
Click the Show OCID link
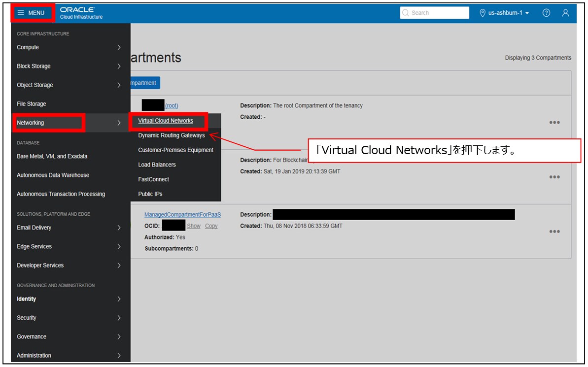pyautogui.click(x=194, y=226)
